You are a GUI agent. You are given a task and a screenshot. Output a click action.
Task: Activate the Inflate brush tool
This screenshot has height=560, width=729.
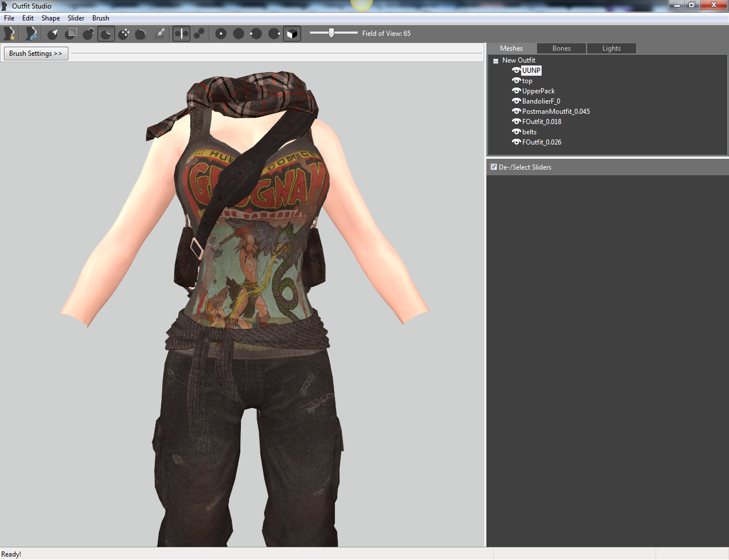[x=89, y=34]
